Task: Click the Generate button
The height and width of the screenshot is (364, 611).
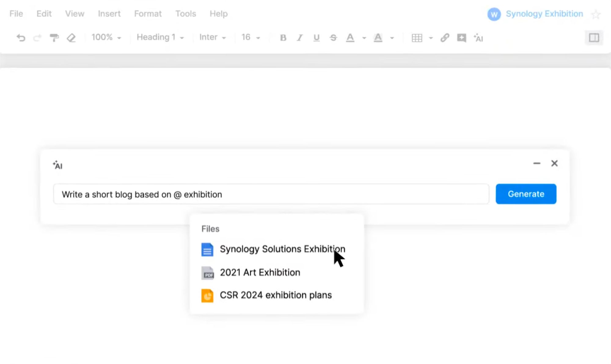Action: [526, 194]
